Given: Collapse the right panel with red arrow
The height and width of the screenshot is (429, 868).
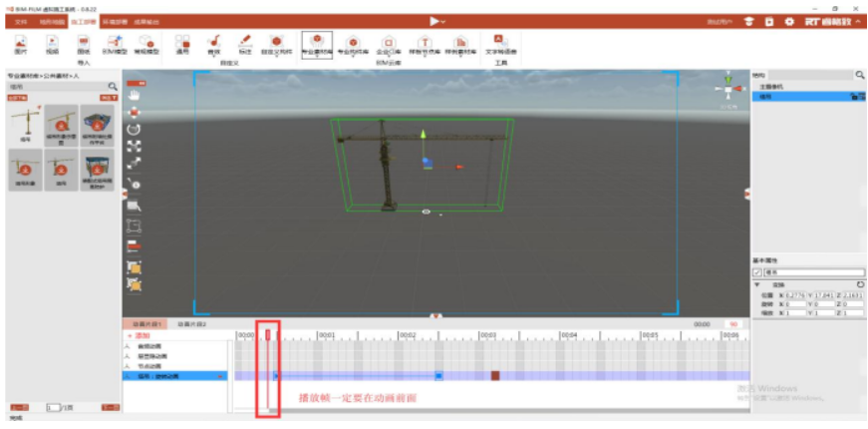Looking at the screenshot, I should pyautogui.click(x=747, y=193).
